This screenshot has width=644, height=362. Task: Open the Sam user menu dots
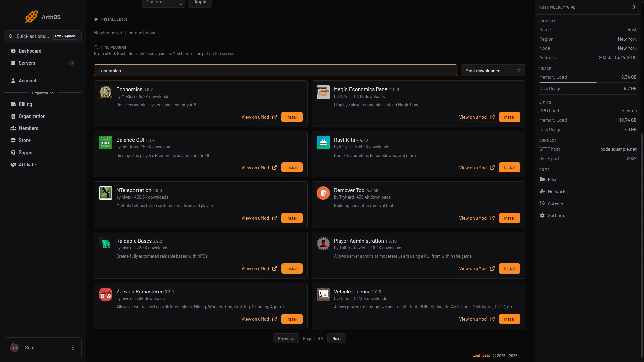coord(73,348)
